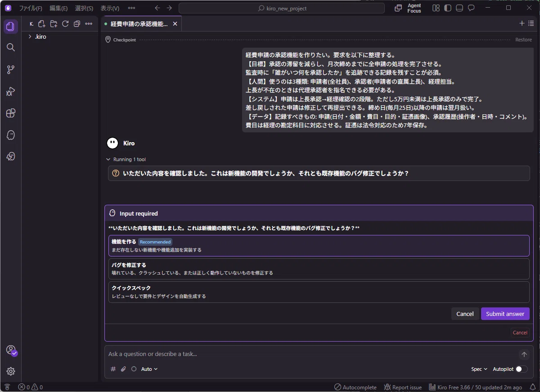
Task: Open the Auto model dropdown
Action: tap(149, 369)
